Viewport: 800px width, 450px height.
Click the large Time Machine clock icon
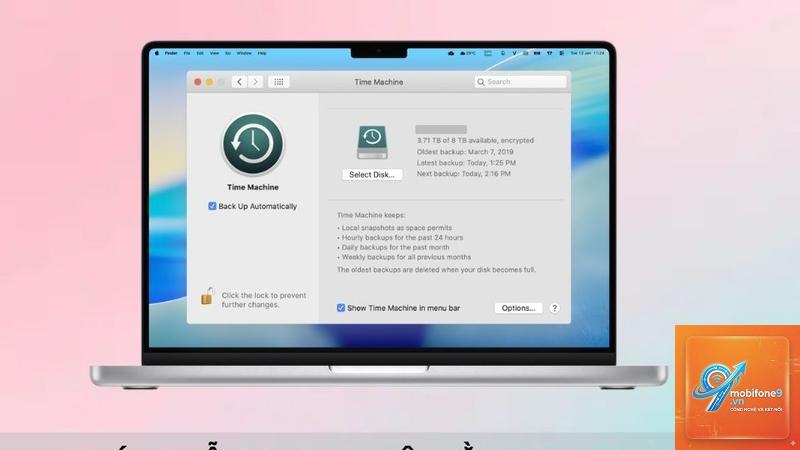pos(253,145)
